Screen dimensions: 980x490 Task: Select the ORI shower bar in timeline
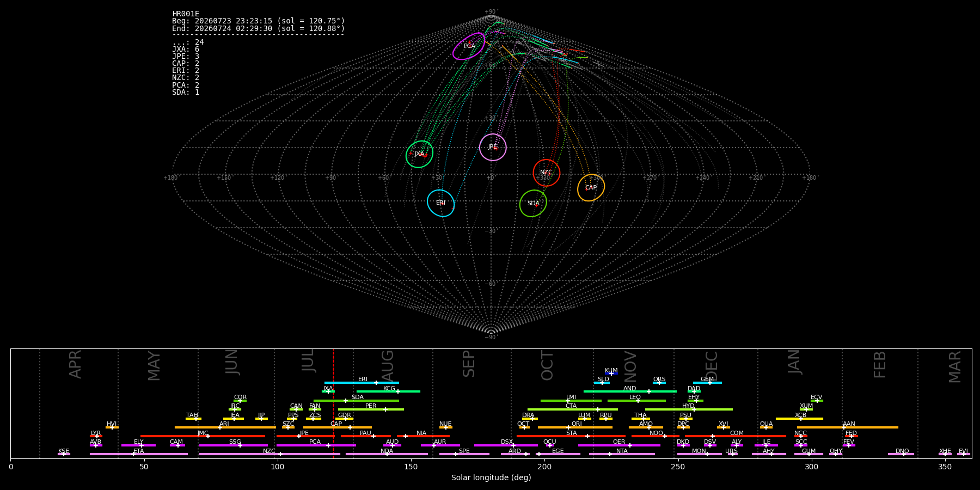click(x=575, y=427)
